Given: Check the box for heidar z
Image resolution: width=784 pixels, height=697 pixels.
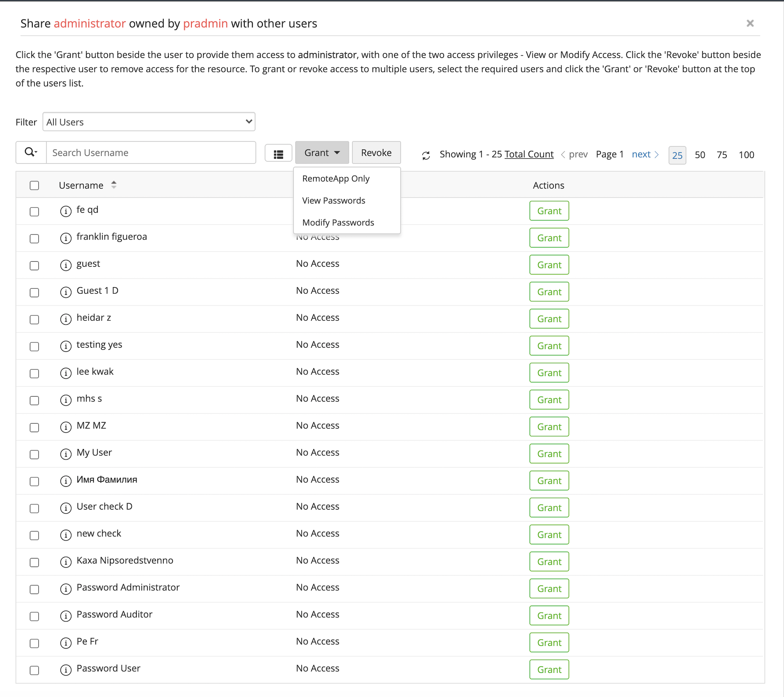Looking at the screenshot, I should (34, 319).
